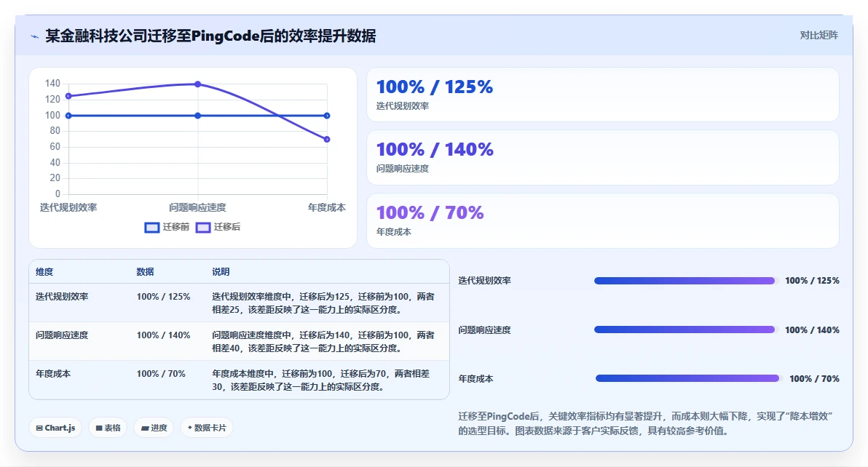Click the 迁移后 data point for 年度成本
Image resolution: width=868 pixels, height=467 pixels.
(327, 139)
